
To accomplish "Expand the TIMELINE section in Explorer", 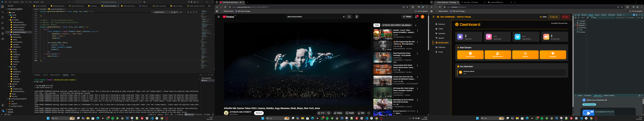I will (6, 112).
